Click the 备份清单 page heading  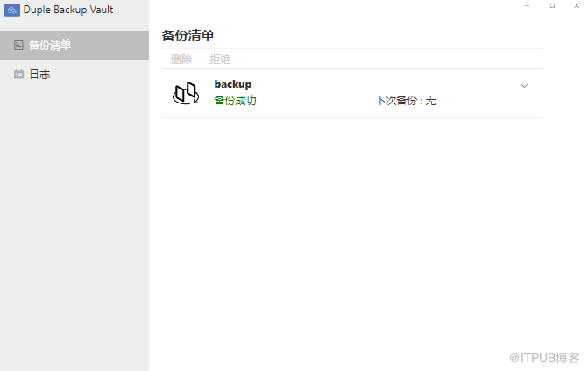click(188, 36)
